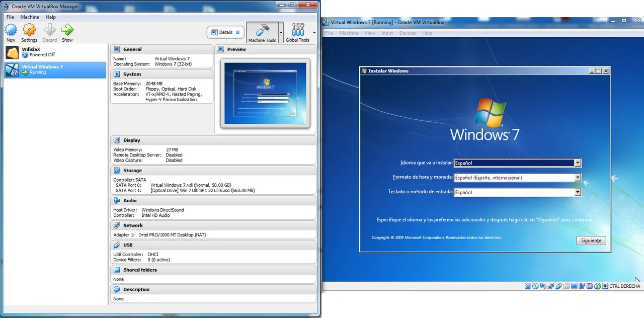This screenshot has height=318, width=644.
Task: Close the Details tool via its x icon
Action: click(x=238, y=32)
